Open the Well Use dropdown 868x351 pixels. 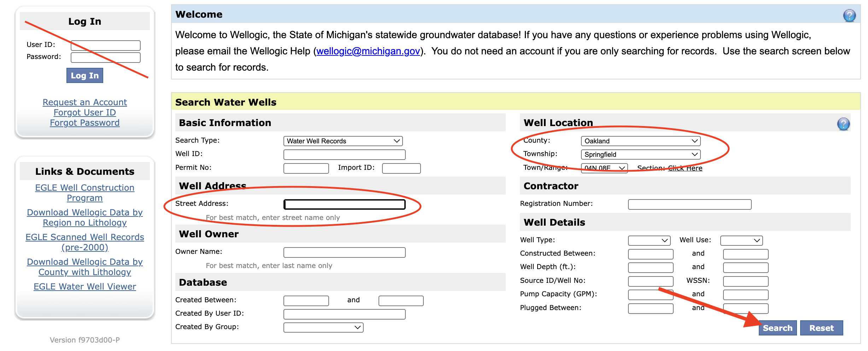coord(741,240)
